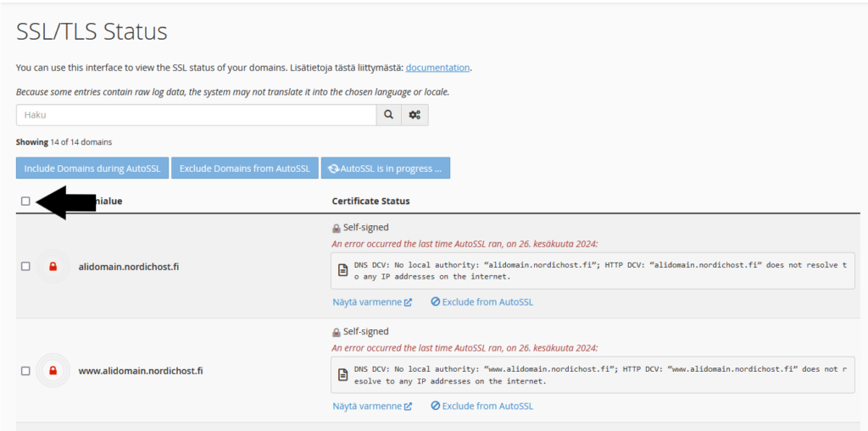Open the documentation link
868x431 pixels.
click(x=437, y=68)
